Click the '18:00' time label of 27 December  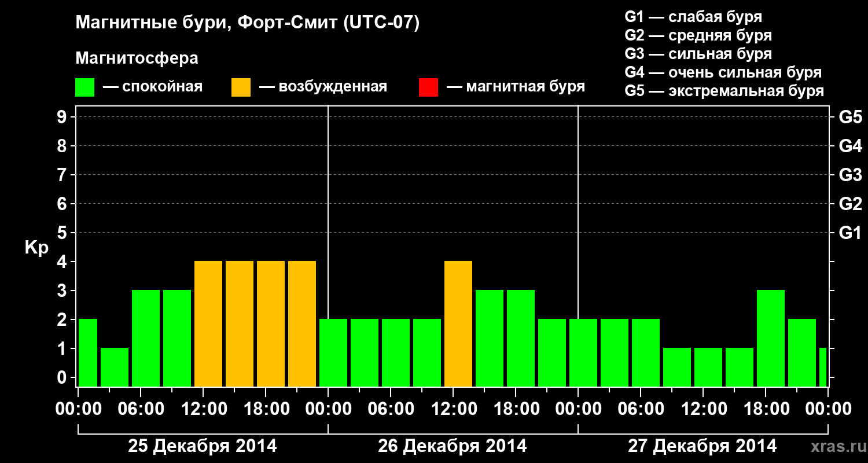point(766,409)
